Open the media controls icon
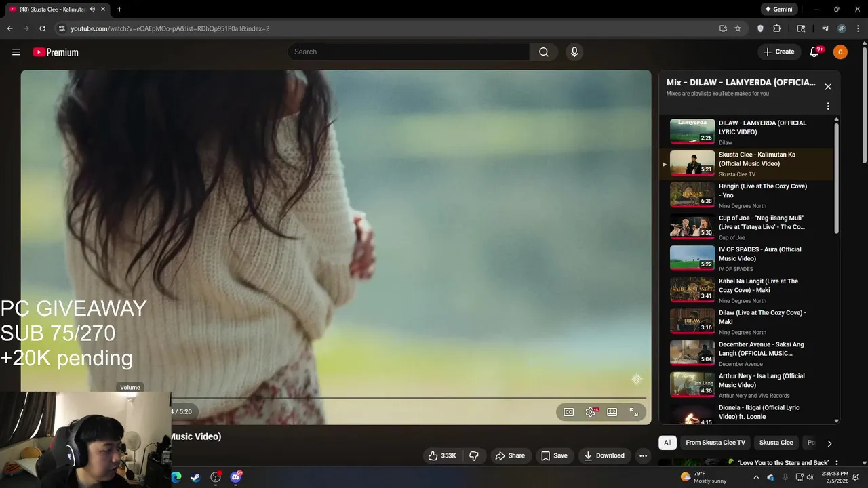Image resolution: width=868 pixels, height=488 pixels. (x=825, y=28)
